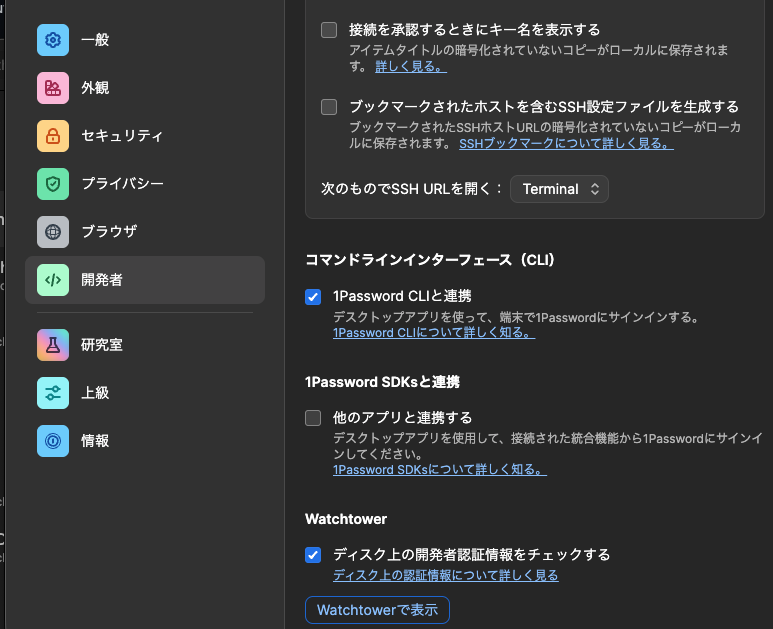The height and width of the screenshot is (629, 773).
Task: Click the コマンドラインインターフェース（CLI）heading
Action: (430, 260)
